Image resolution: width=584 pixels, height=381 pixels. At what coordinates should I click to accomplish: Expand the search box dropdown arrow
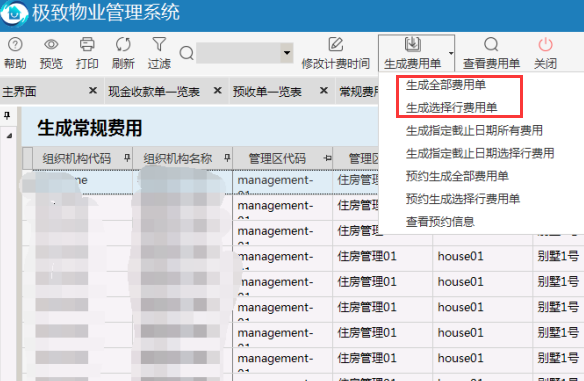[287, 53]
